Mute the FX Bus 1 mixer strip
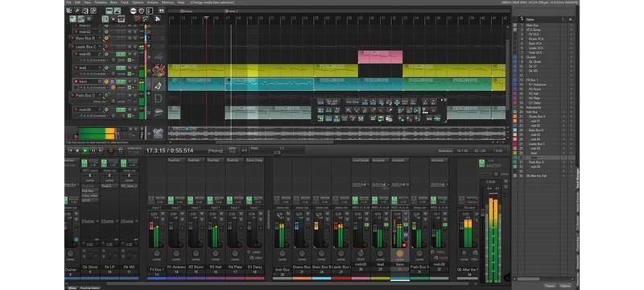This screenshot has height=290, width=644. [163, 213]
